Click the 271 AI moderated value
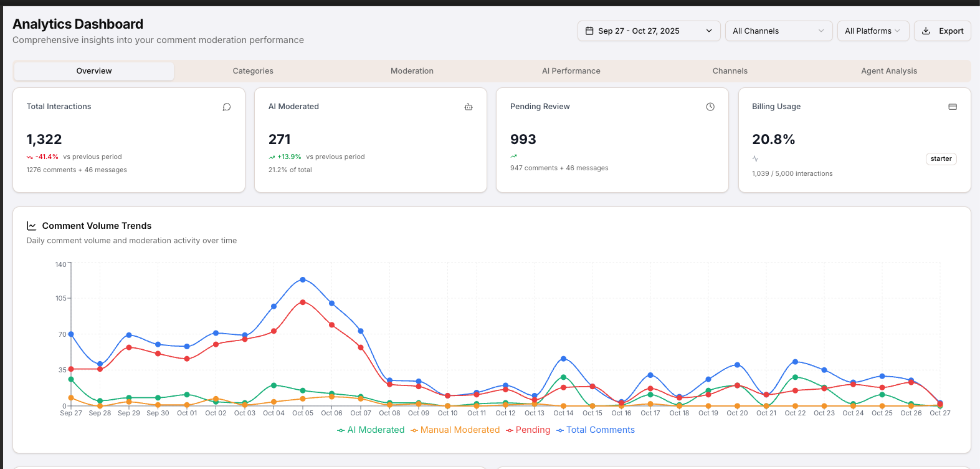This screenshot has width=980, height=469. pyautogui.click(x=280, y=139)
